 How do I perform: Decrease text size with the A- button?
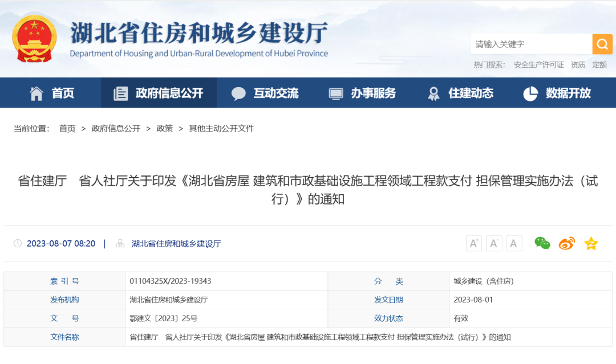pyautogui.click(x=494, y=243)
